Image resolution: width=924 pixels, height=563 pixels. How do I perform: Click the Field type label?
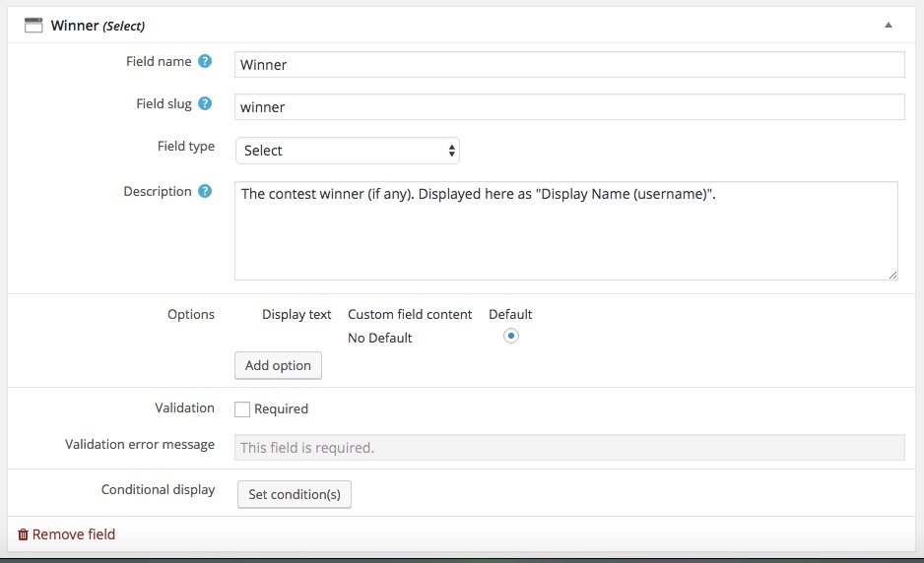click(185, 146)
